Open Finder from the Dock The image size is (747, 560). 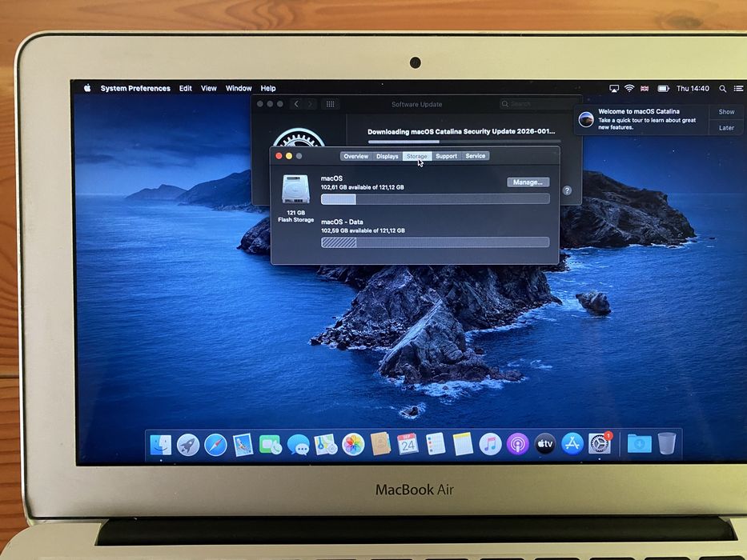pyautogui.click(x=161, y=446)
